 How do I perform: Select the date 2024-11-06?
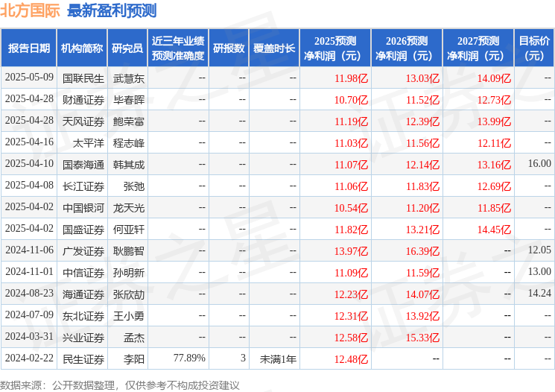29,250
